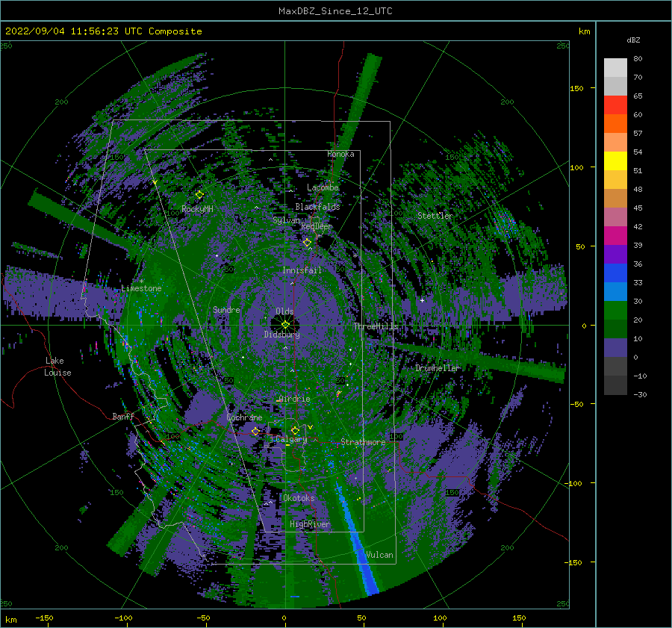Click the Sundre label

pos(226,309)
